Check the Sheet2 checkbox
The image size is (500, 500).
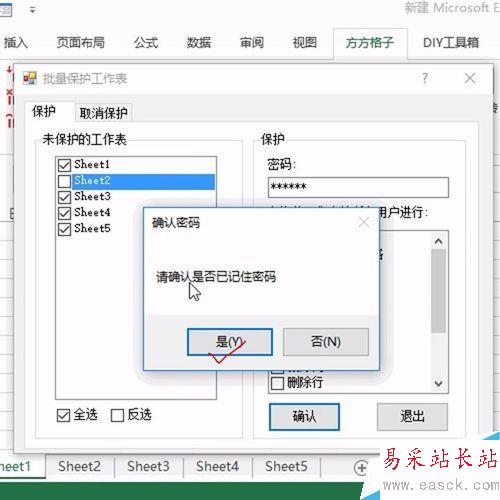coord(64,181)
